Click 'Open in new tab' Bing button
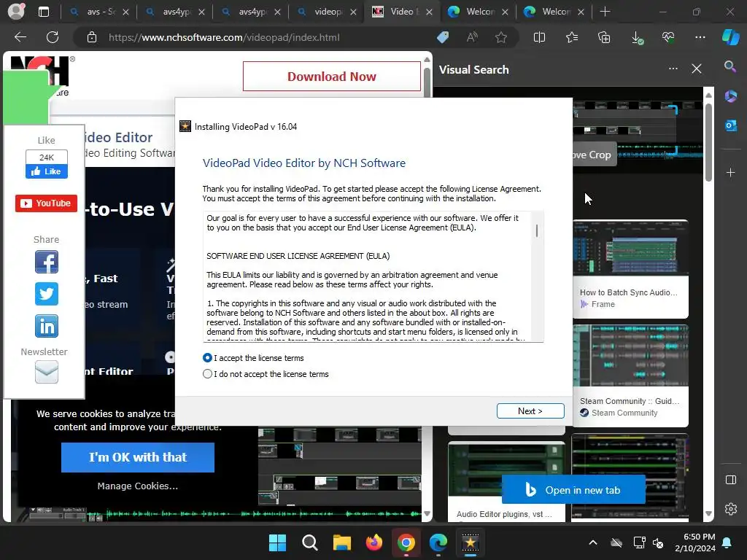 coord(573,489)
